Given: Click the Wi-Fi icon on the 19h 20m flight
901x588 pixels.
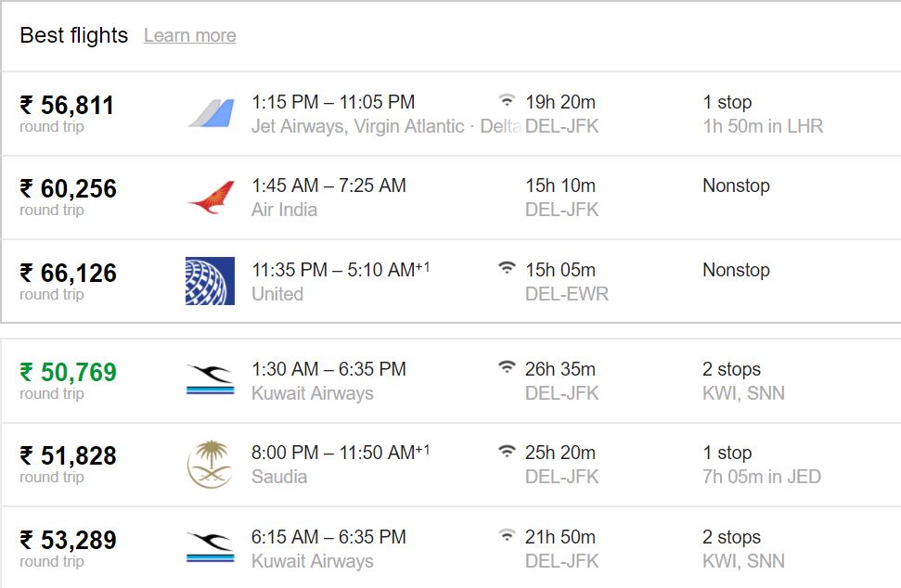Looking at the screenshot, I should click(x=507, y=100).
